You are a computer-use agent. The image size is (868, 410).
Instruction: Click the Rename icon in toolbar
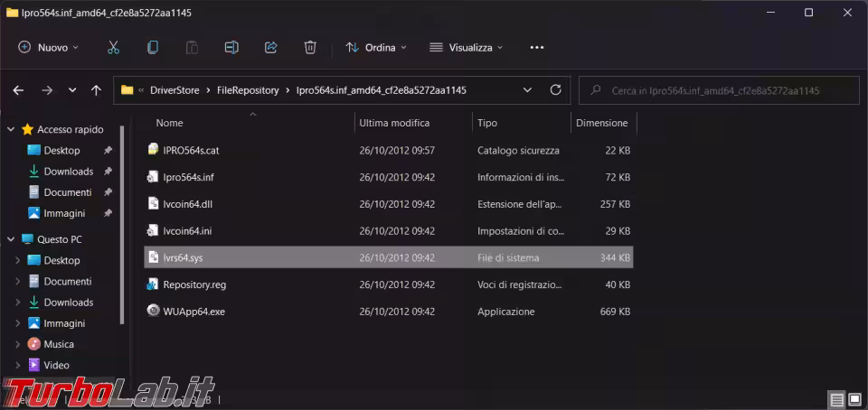pos(231,48)
